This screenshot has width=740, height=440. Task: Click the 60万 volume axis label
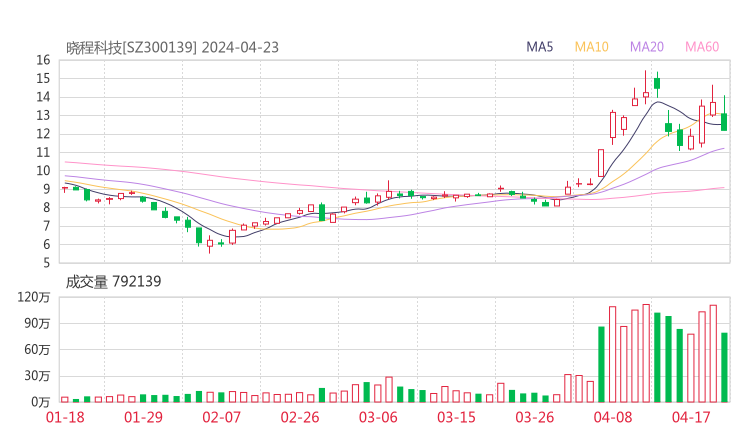tap(37, 350)
